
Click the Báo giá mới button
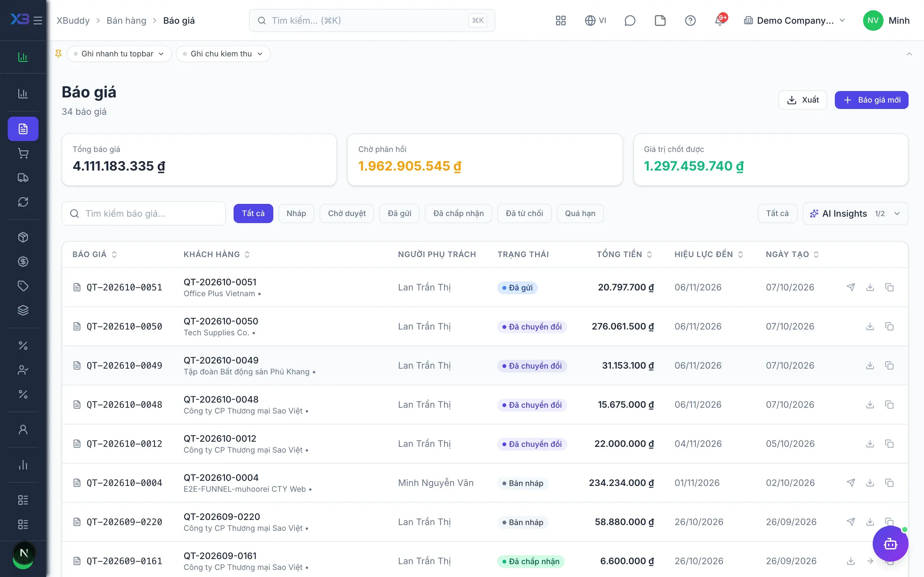(871, 100)
